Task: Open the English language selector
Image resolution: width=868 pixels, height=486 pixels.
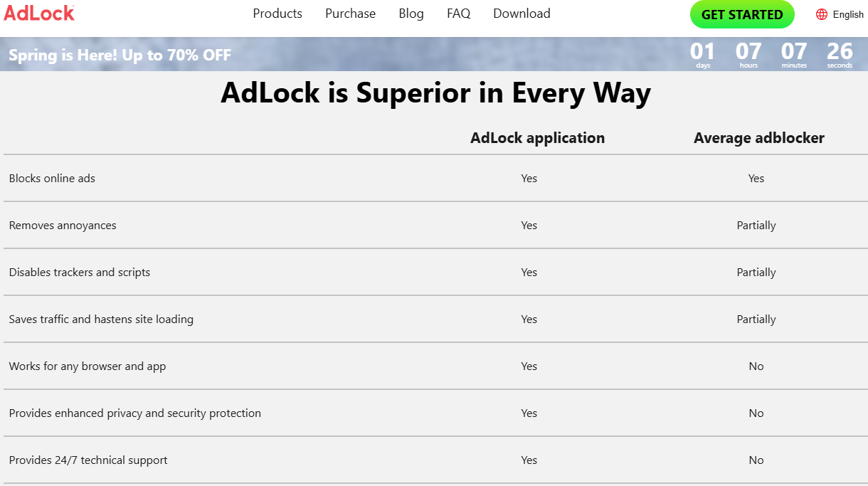Action: coord(847,14)
